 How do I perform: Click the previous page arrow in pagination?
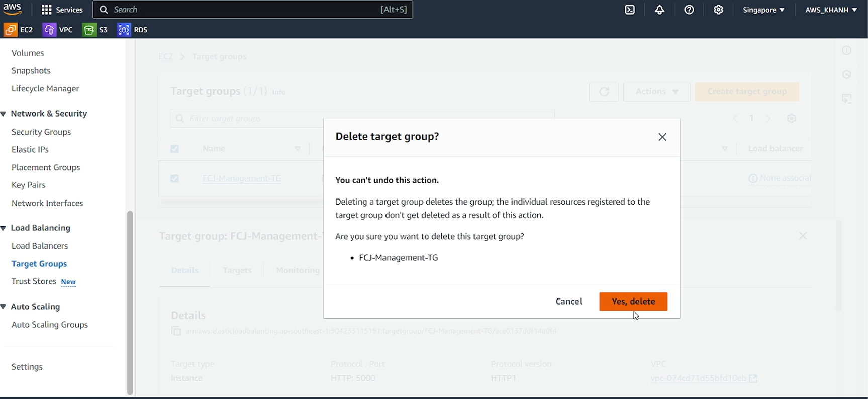click(735, 118)
